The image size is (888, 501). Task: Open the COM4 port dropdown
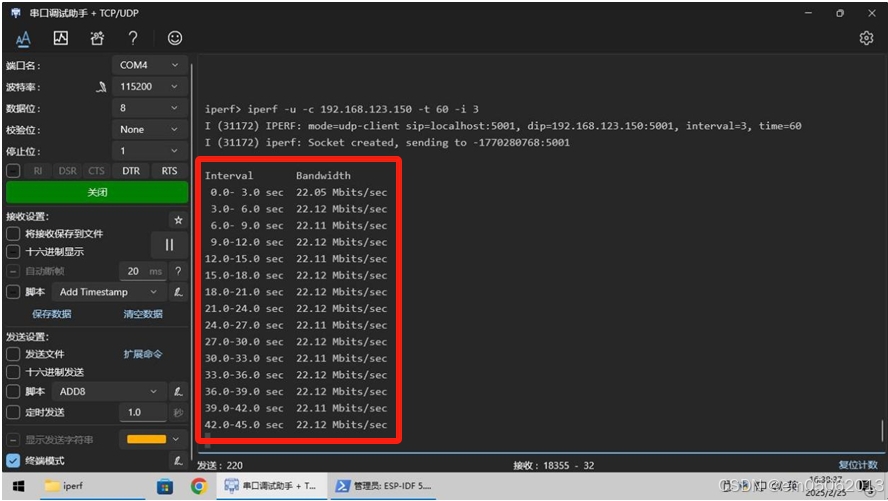[150, 65]
